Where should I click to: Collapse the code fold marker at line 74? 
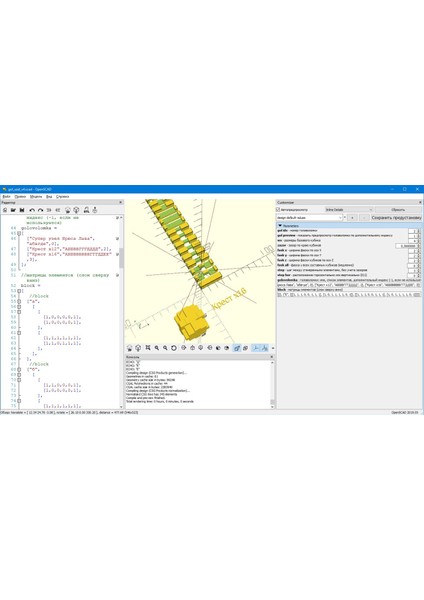[x=19, y=401]
